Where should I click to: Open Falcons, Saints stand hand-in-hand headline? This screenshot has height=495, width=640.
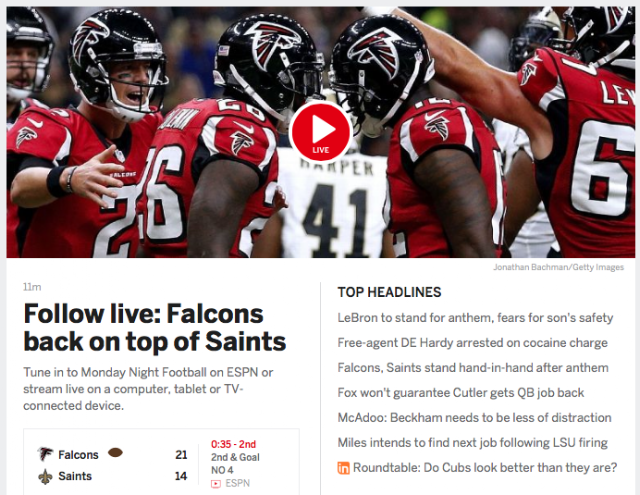(x=473, y=368)
